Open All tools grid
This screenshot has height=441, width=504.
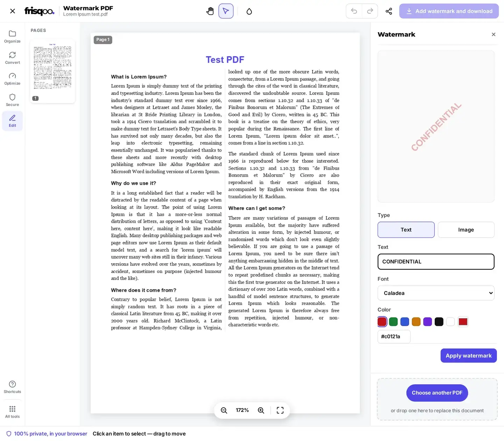pos(12,412)
